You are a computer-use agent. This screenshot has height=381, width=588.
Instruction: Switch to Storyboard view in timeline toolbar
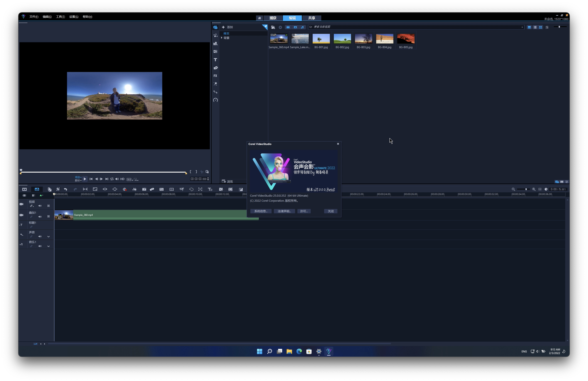(24, 189)
